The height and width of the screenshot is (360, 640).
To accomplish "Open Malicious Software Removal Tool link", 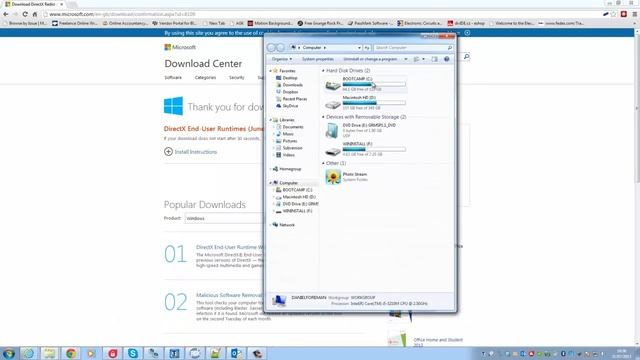I will [229, 295].
